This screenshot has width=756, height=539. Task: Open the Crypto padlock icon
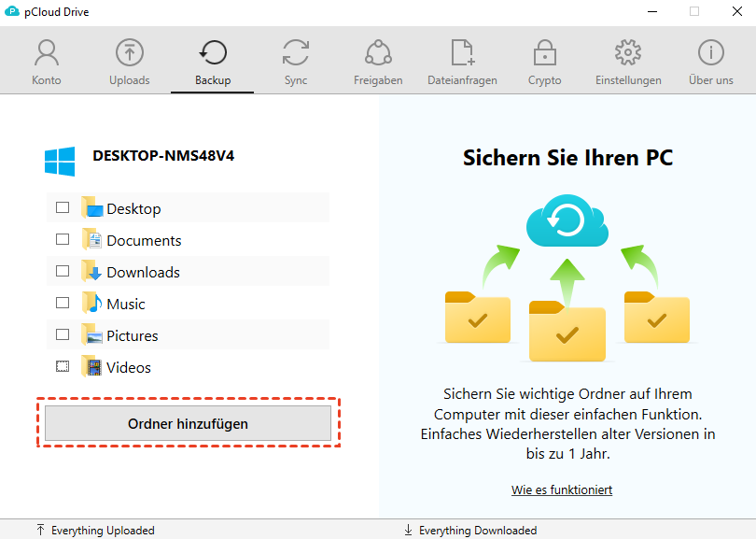(x=544, y=52)
